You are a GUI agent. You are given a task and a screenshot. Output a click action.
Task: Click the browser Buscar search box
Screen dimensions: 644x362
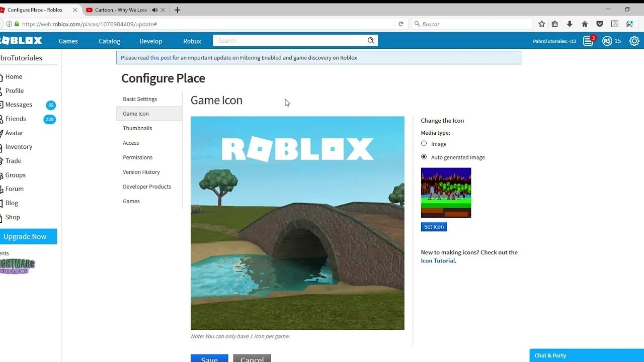pyautogui.click(x=472, y=24)
